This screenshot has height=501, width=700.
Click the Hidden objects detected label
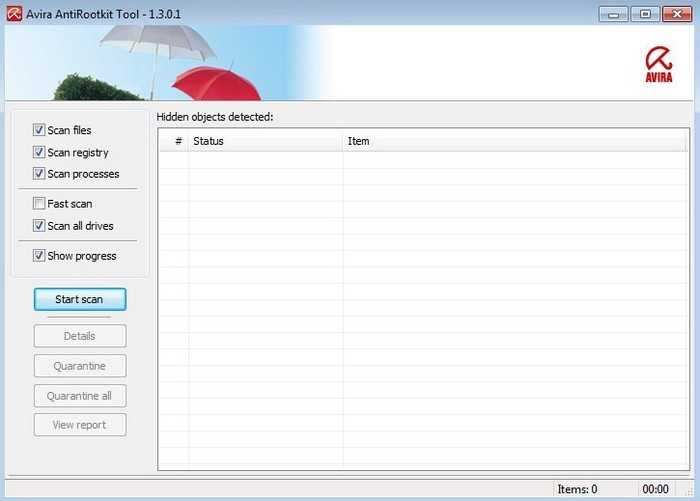pos(215,117)
